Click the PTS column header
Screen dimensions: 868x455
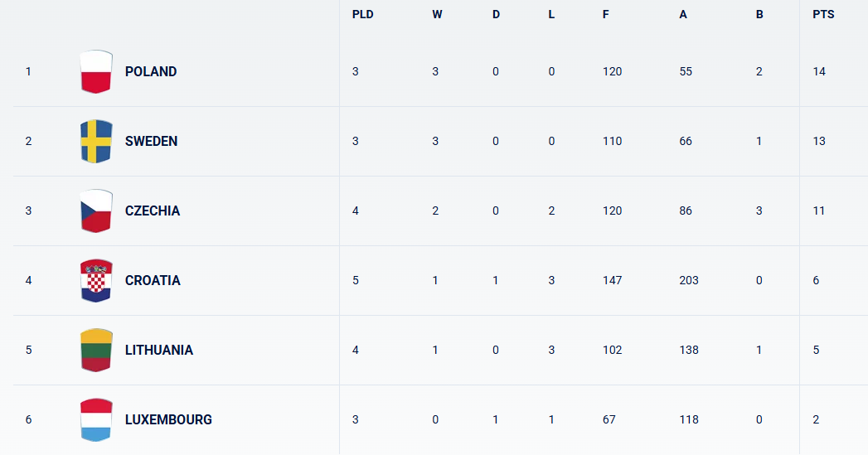[823, 14]
